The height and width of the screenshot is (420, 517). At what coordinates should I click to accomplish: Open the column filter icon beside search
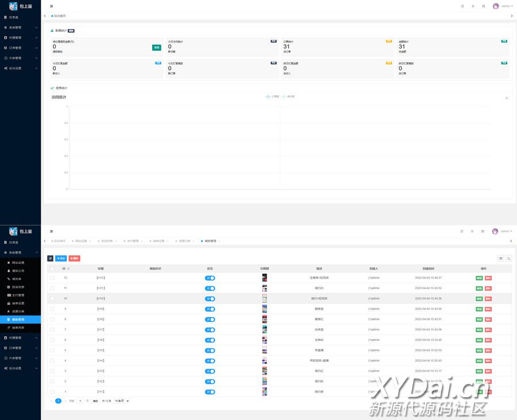tap(501, 259)
